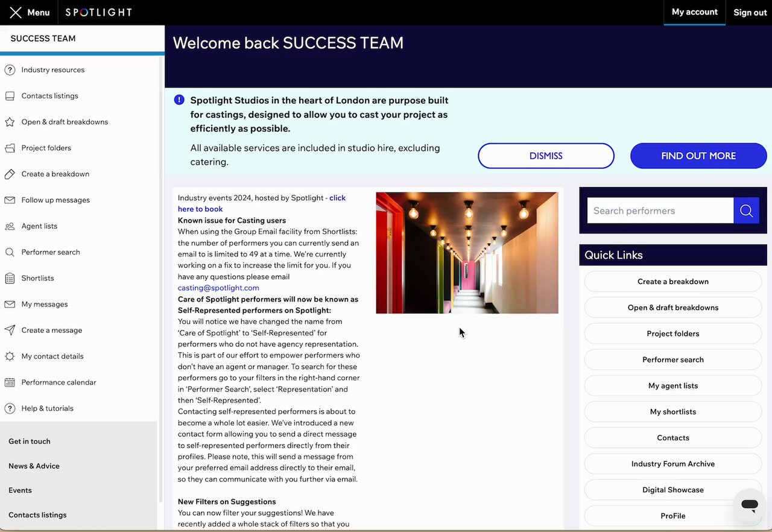
Task: Open Contacts listings in top sidebar
Action: (49, 96)
